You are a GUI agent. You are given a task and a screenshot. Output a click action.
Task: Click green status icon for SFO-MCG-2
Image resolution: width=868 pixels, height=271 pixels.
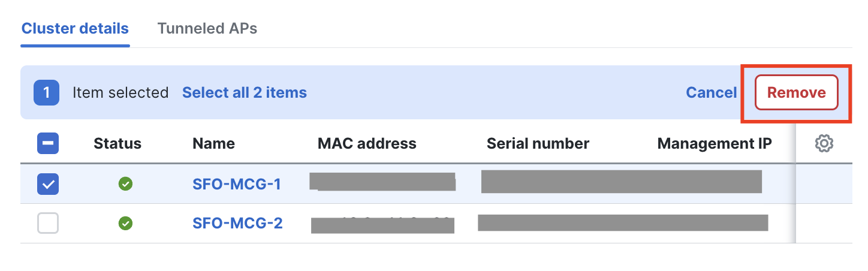[125, 224]
